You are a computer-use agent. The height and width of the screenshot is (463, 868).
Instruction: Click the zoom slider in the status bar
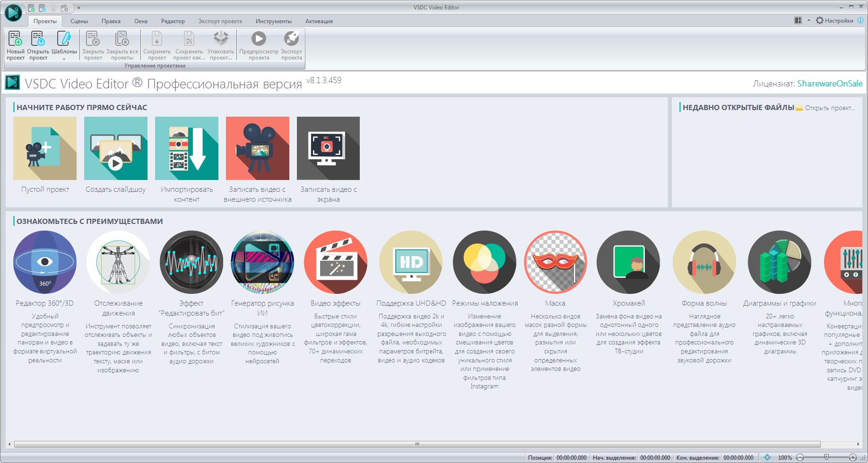(826, 457)
